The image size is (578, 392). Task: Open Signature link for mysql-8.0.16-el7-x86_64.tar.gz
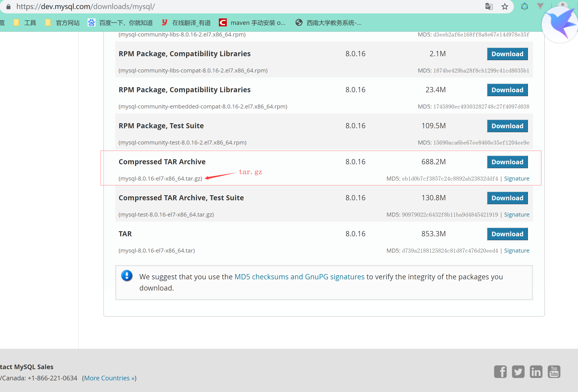(516, 179)
